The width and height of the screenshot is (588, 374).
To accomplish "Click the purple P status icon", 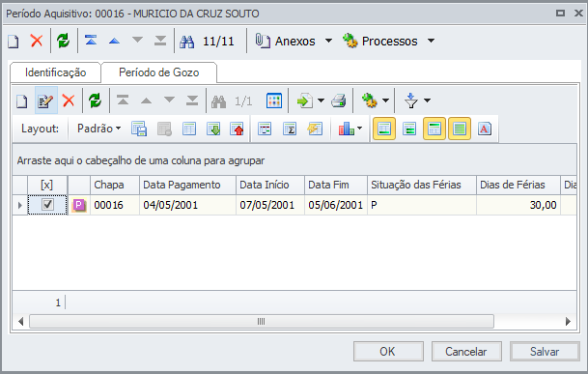I will [x=79, y=205].
